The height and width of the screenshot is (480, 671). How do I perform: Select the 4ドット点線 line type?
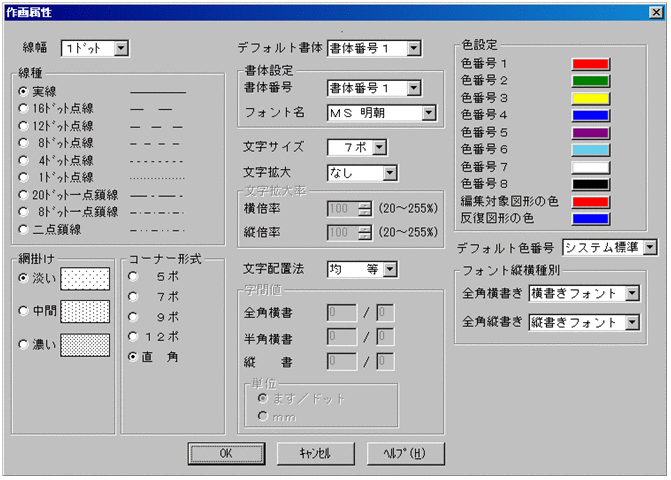(23, 160)
